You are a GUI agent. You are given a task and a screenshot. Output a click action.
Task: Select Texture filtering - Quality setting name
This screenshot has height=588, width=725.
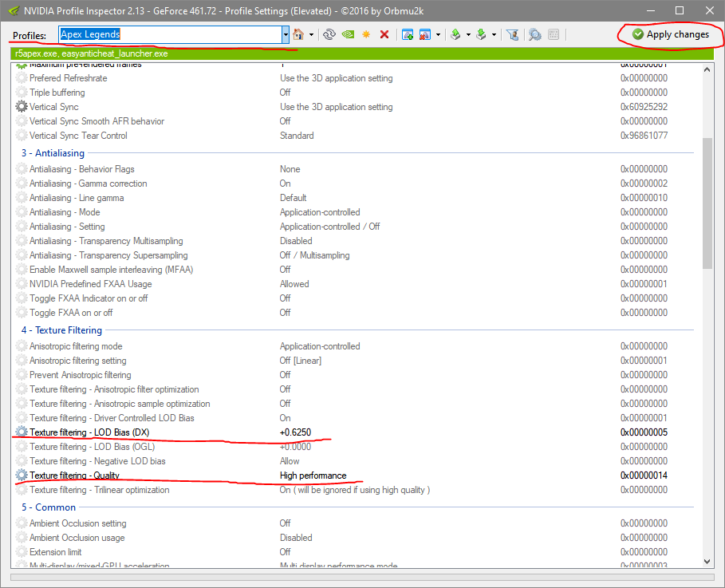(74, 476)
